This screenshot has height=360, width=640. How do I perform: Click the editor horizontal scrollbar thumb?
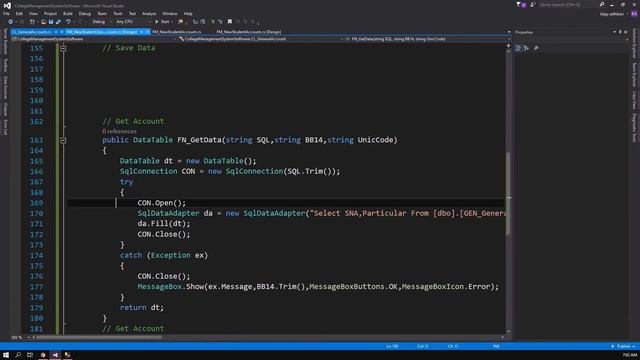pos(99,337)
